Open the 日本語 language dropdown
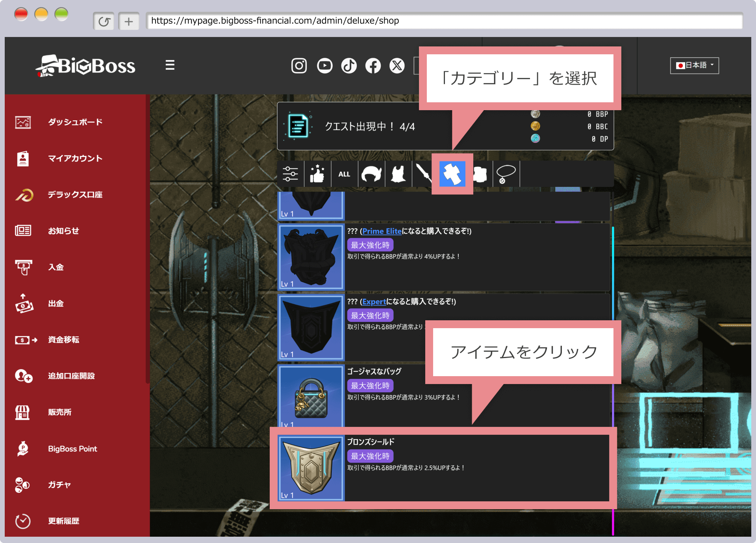756x543 pixels. coord(694,65)
